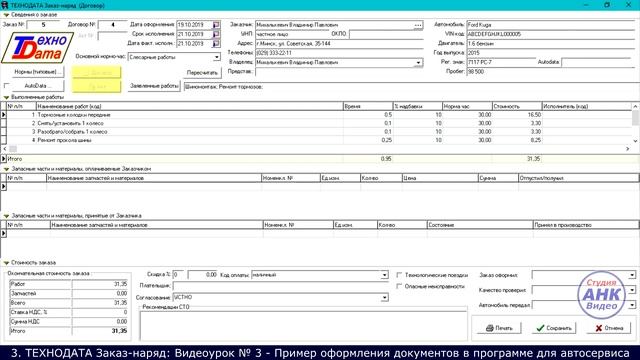Image resolution: width=640 pixels, height=360 pixels.
Task: Click works table horizontal scrollbar right arrow
Action: 627,149
